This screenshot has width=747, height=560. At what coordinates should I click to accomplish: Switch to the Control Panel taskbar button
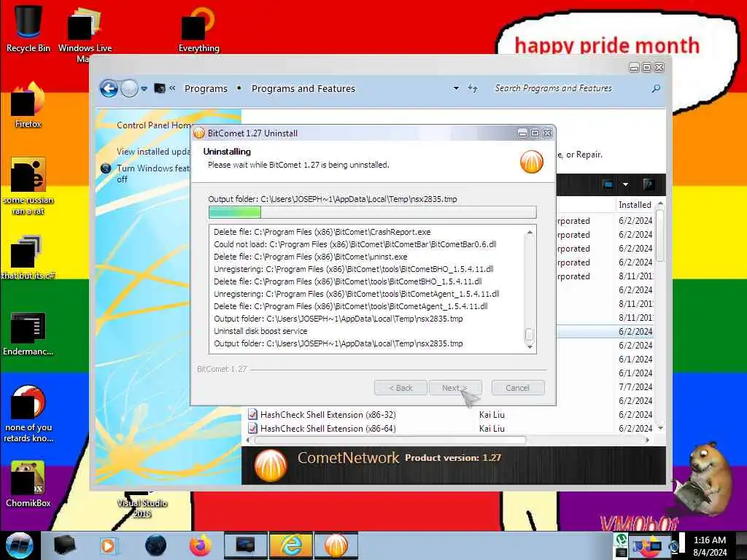point(245,545)
